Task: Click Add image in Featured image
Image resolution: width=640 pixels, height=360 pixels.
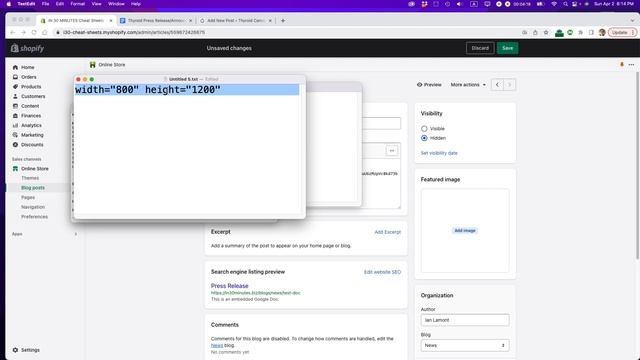Action: 465,231
